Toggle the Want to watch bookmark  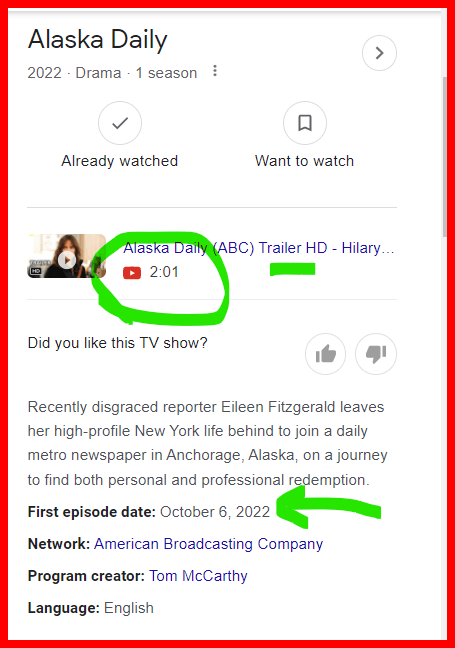click(305, 123)
